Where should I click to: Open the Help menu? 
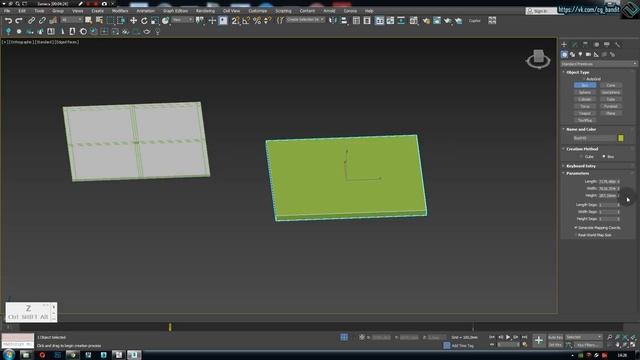(x=369, y=11)
